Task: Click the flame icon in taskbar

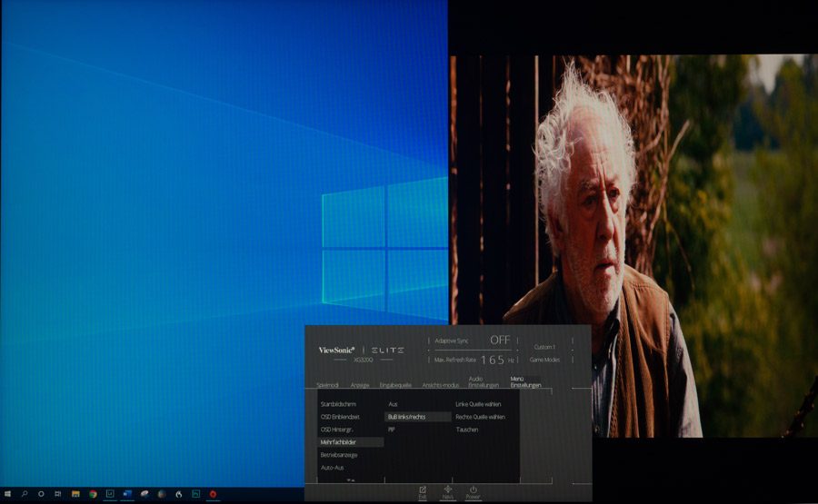Action: [179, 494]
